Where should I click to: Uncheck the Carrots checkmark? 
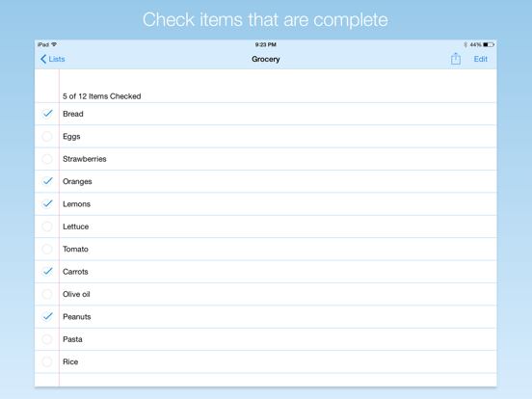pos(47,272)
